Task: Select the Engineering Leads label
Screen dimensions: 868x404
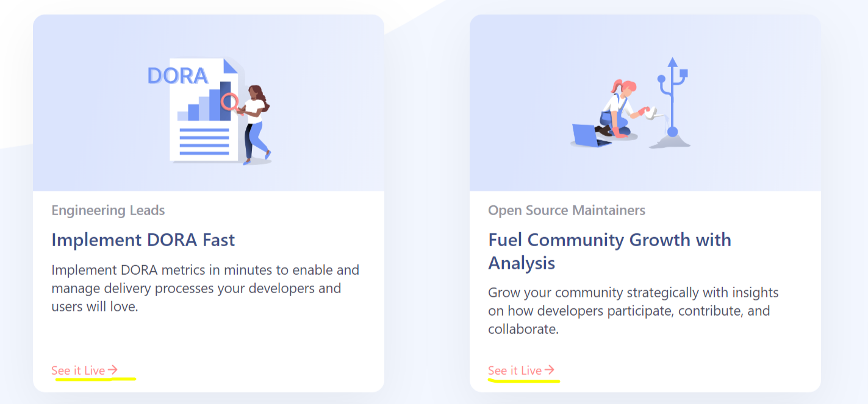Action: click(108, 210)
